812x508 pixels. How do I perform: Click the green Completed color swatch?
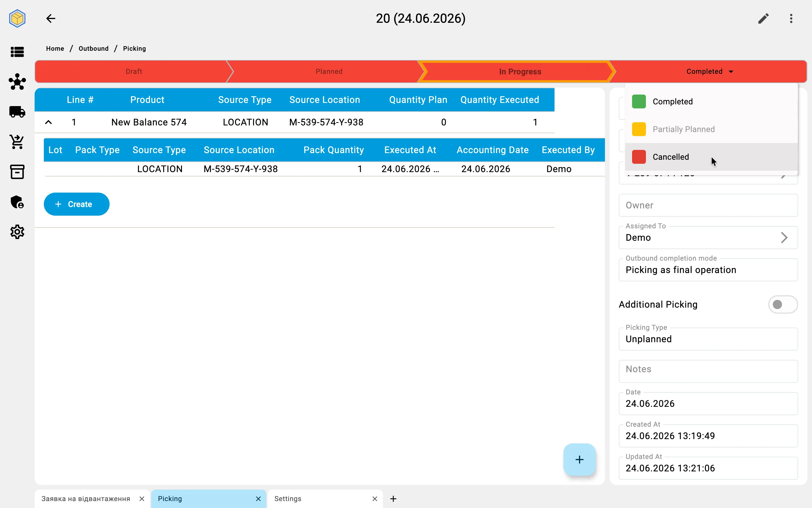pos(639,101)
